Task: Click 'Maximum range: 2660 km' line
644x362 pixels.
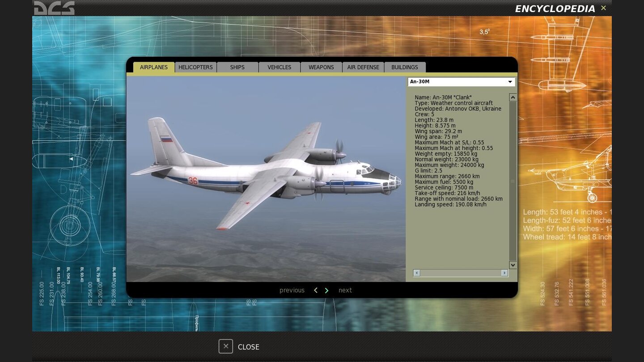Action: click(x=447, y=176)
